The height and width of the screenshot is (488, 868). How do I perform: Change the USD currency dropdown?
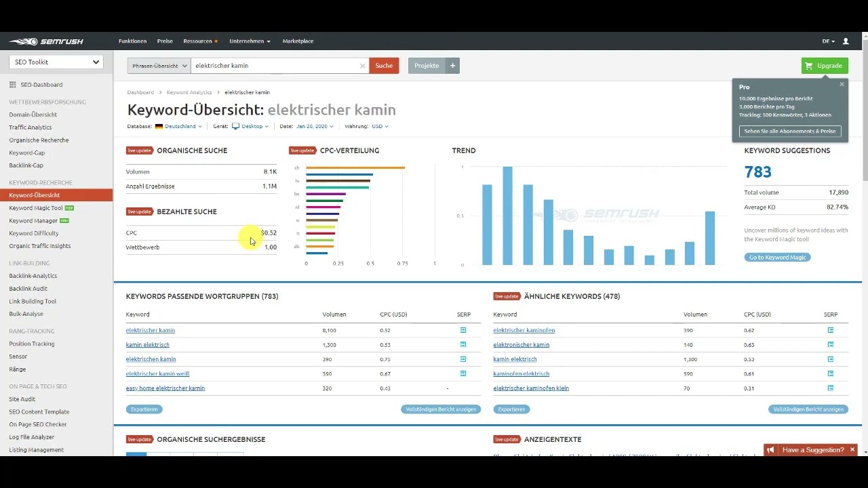380,126
